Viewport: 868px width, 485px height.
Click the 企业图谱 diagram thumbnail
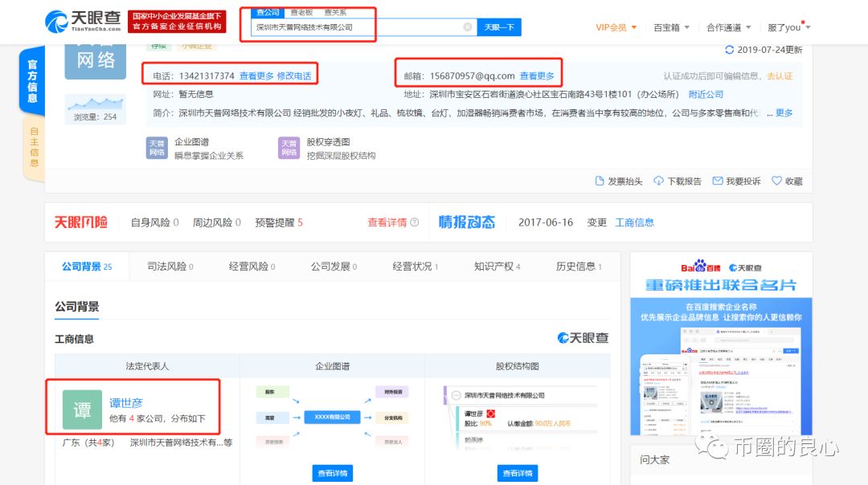tap(332, 418)
